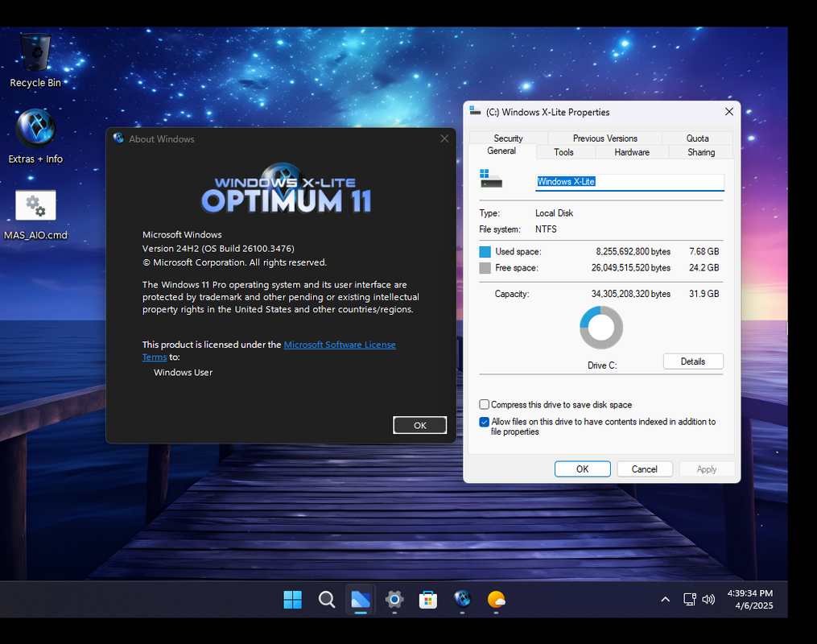Click the Used space value 8,255,692,800 bytes
This screenshot has width=817, height=644.
tap(633, 252)
